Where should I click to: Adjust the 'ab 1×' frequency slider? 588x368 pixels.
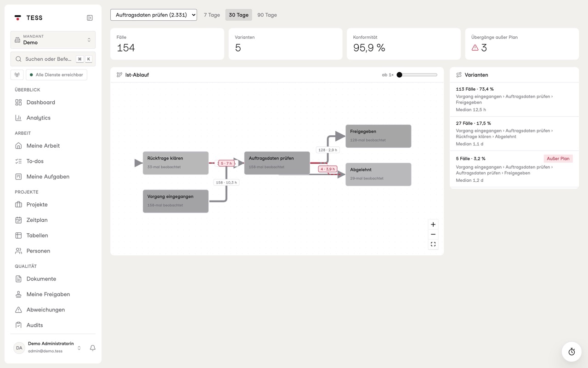pyautogui.click(x=417, y=75)
